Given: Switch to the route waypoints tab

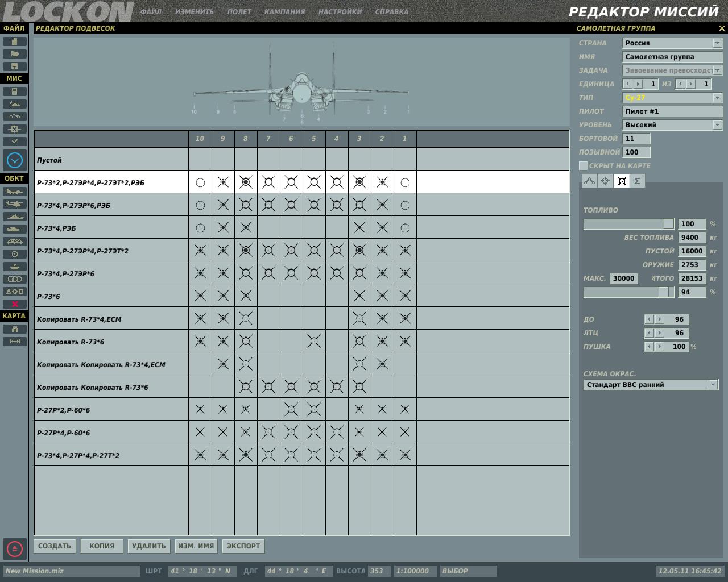Looking at the screenshot, I should tap(589, 181).
